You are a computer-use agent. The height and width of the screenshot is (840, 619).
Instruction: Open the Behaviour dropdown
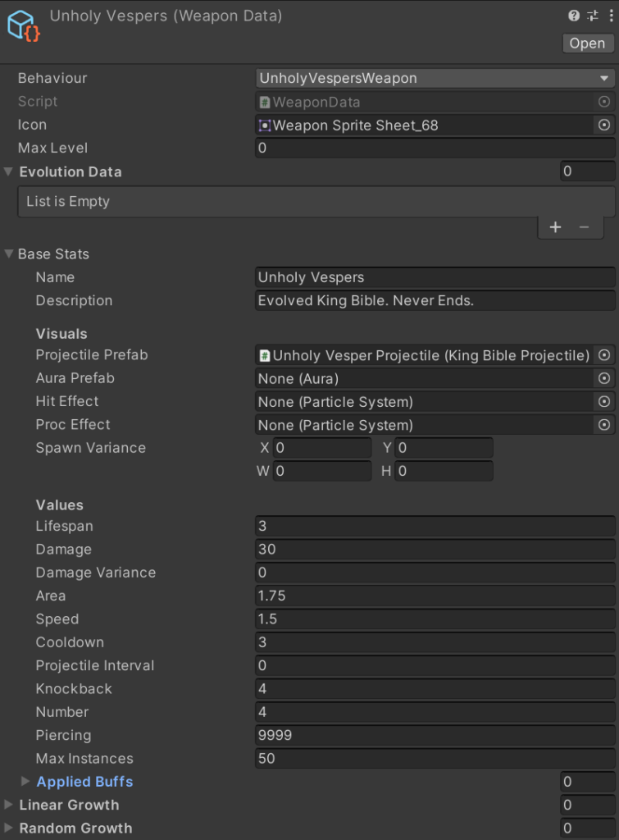pyautogui.click(x=435, y=79)
